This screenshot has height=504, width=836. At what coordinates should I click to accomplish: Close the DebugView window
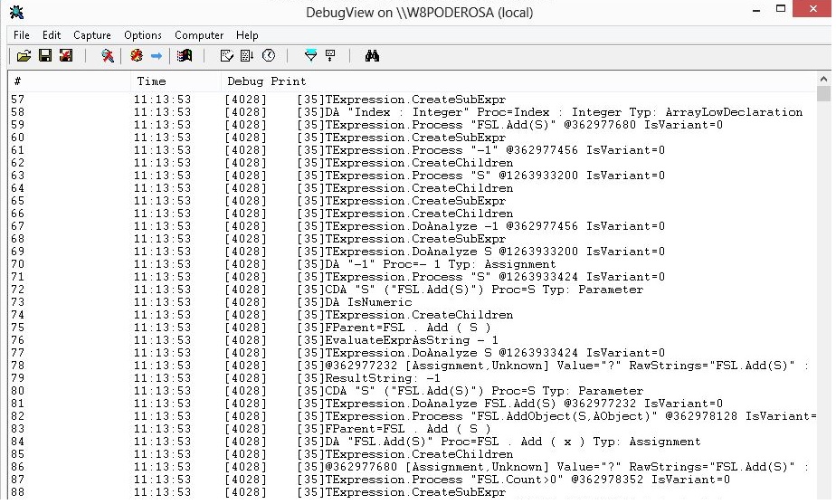click(x=812, y=9)
